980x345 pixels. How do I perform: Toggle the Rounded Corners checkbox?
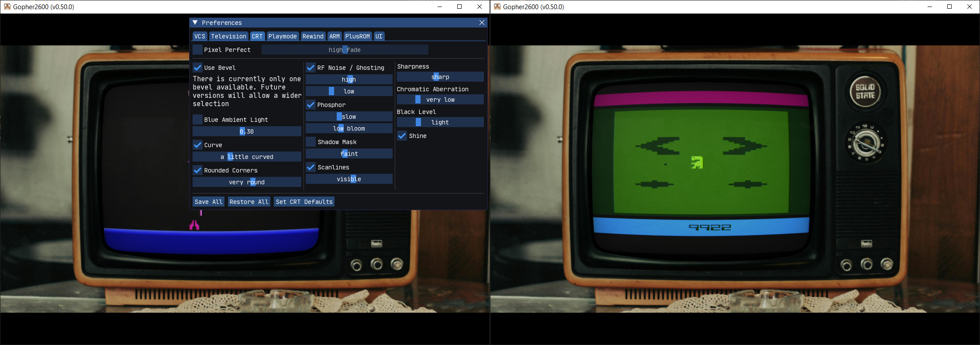coord(198,170)
